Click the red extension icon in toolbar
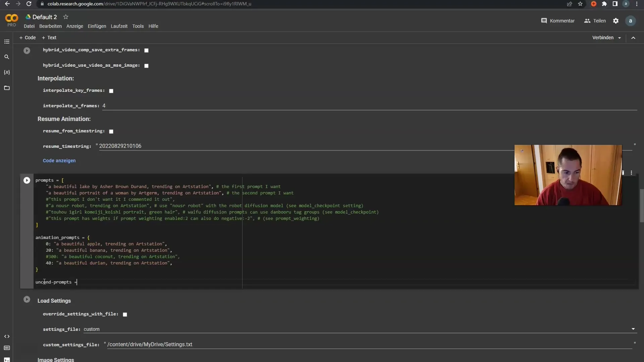The width and height of the screenshot is (644, 362). tap(594, 4)
